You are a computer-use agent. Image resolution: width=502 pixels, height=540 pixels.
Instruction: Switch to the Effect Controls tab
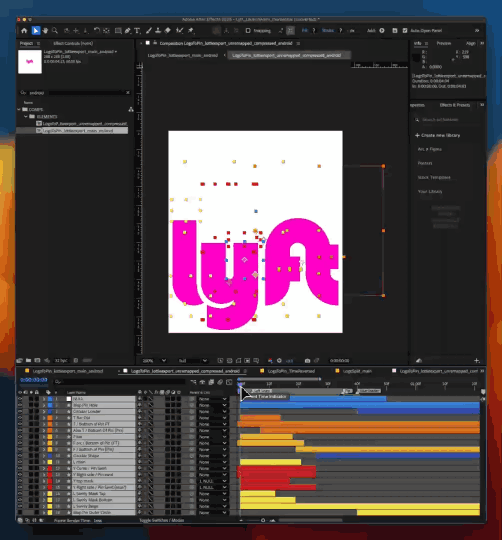pos(73,43)
